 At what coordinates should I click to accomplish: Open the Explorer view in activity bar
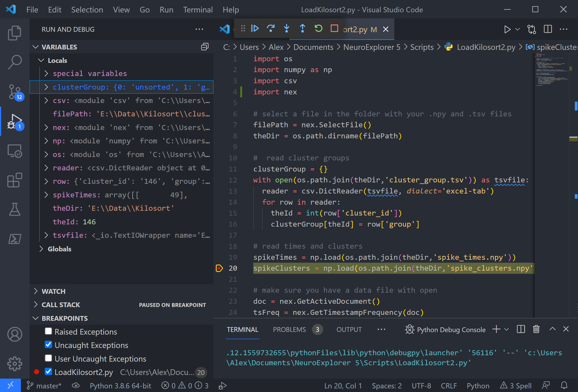(15, 33)
